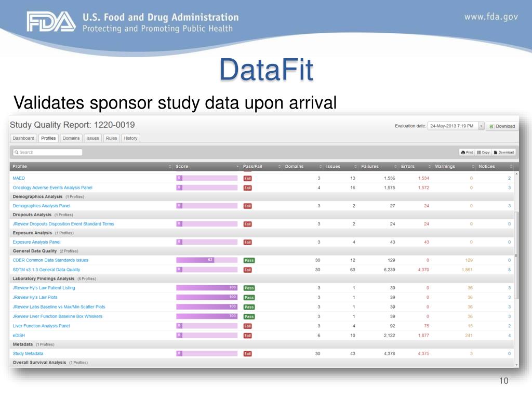Open SDTM v3.1.3 General Data Quality
The width and height of the screenshot is (532, 399).
(46, 270)
